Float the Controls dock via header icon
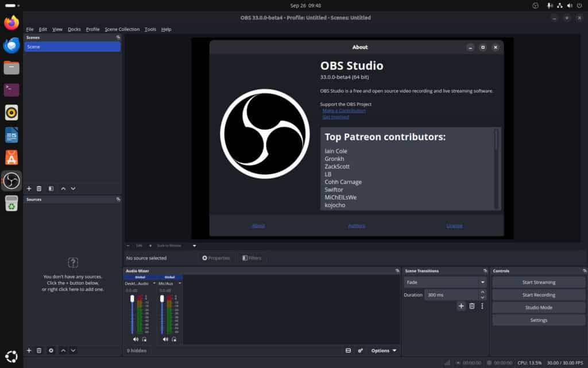The width and height of the screenshot is (588, 368). (584, 271)
